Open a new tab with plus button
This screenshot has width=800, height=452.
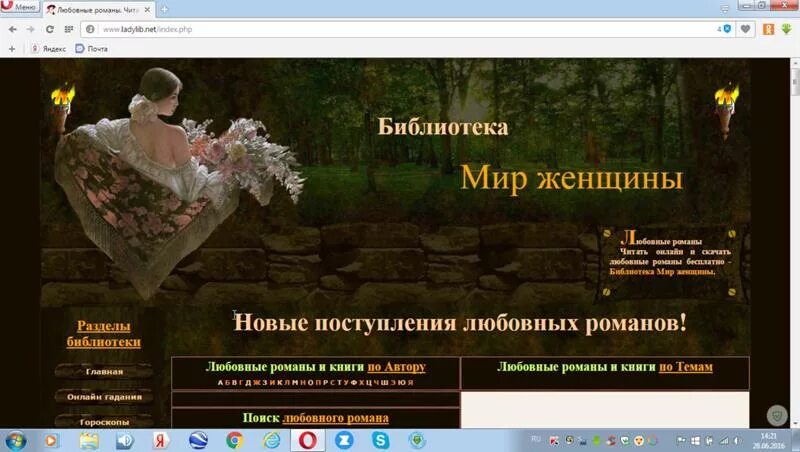164,10
